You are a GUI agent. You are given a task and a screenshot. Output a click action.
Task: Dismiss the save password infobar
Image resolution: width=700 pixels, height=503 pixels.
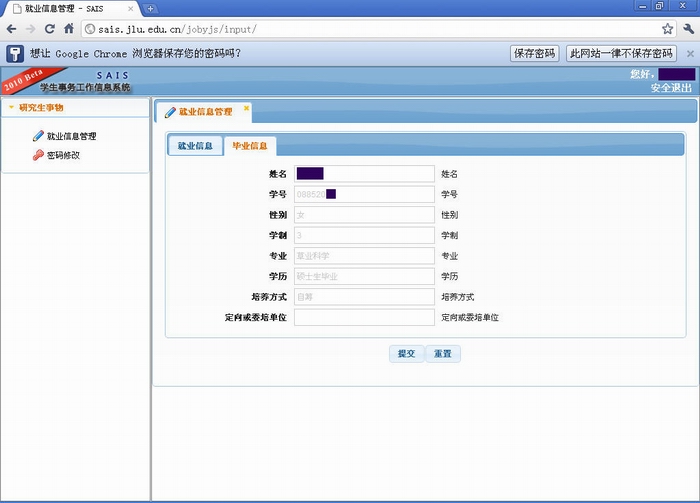689,53
